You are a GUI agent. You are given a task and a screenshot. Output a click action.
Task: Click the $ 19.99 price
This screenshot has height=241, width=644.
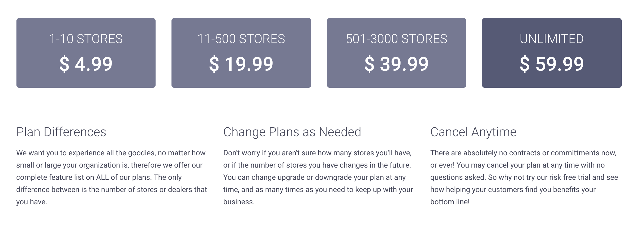coord(241,64)
